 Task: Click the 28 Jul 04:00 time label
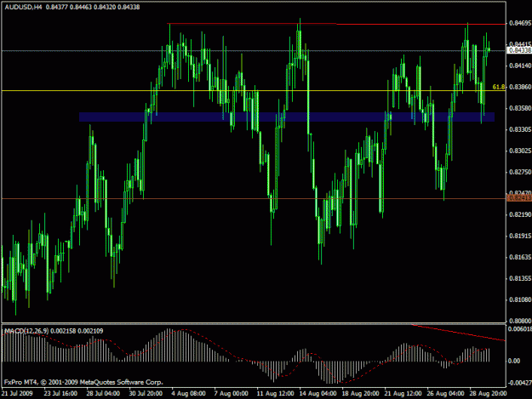click(103, 394)
